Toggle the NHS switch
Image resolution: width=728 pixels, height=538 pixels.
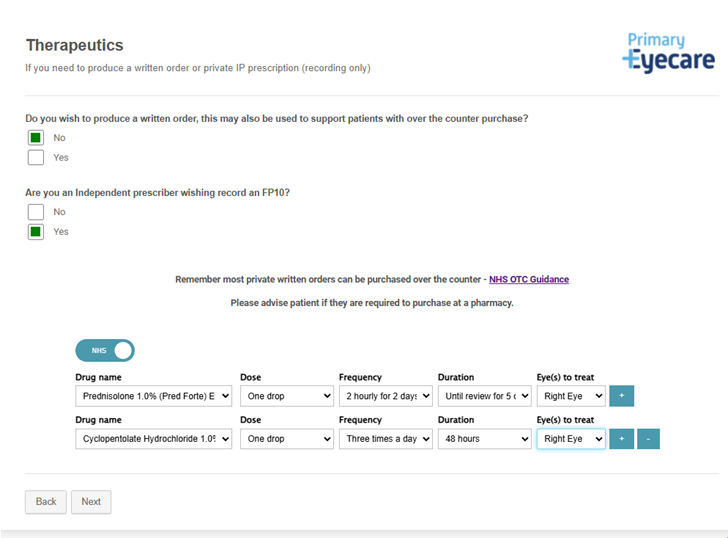(105, 351)
